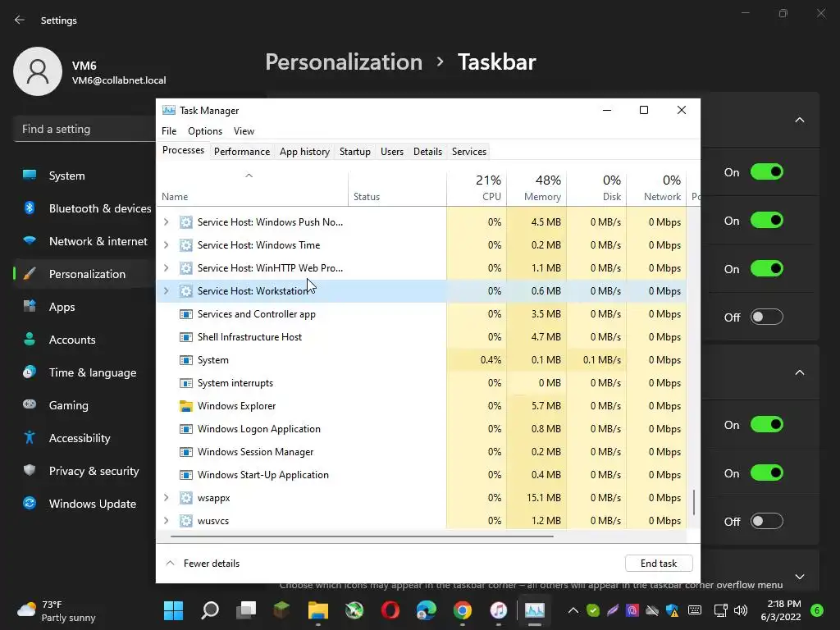
Task: Launch Microsoft Edge from the taskbar
Action: [x=427, y=609]
